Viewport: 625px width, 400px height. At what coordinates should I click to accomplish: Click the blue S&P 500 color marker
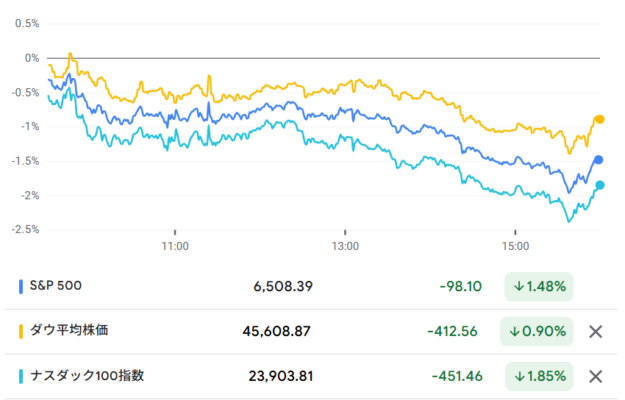coord(22,286)
